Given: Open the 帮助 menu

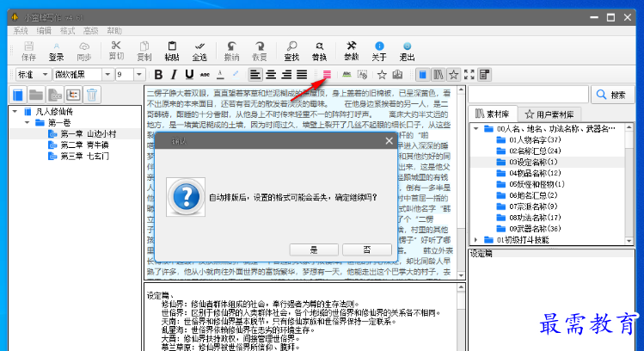Looking at the screenshot, I should (114, 31).
